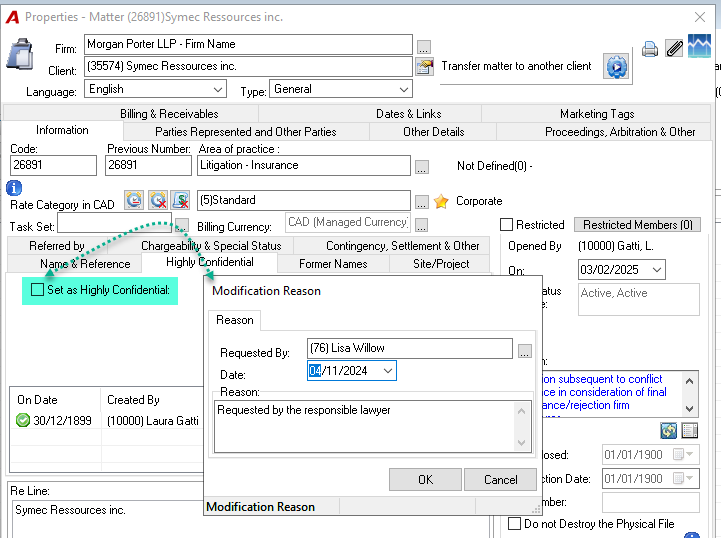Click the Requested By field with Lisa Willow

click(x=410, y=348)
